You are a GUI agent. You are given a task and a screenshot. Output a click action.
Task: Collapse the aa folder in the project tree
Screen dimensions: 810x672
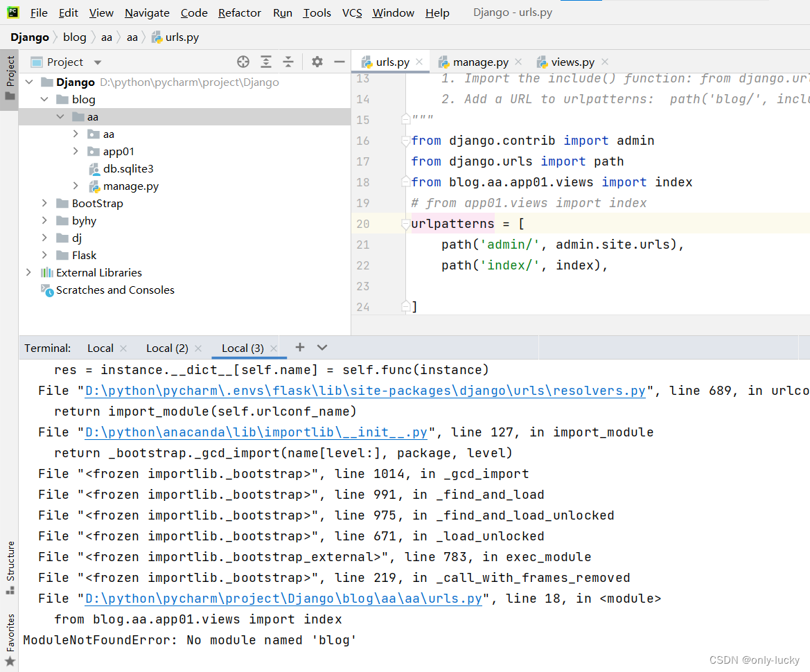pos(60,116)
